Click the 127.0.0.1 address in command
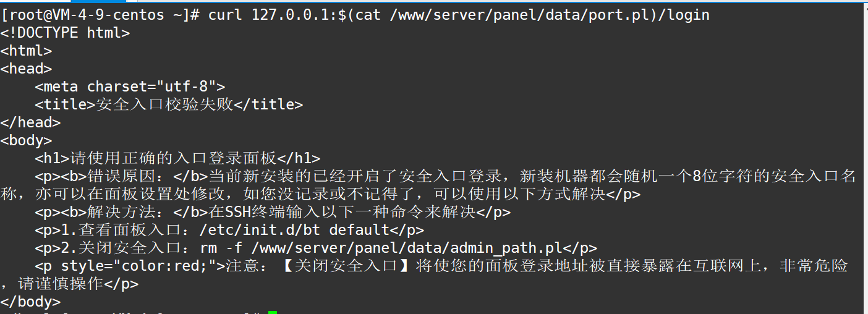This screenshot has height=314, width=868. (x=291, y=15)
